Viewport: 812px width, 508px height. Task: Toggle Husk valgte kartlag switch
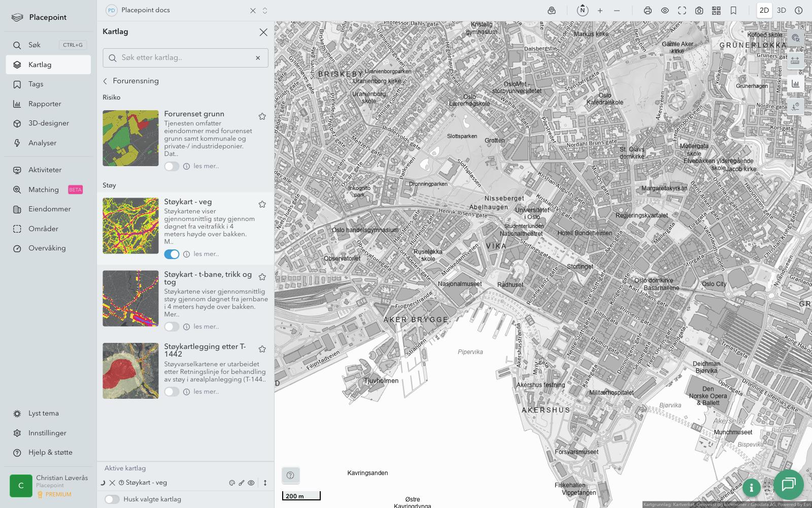112,499
